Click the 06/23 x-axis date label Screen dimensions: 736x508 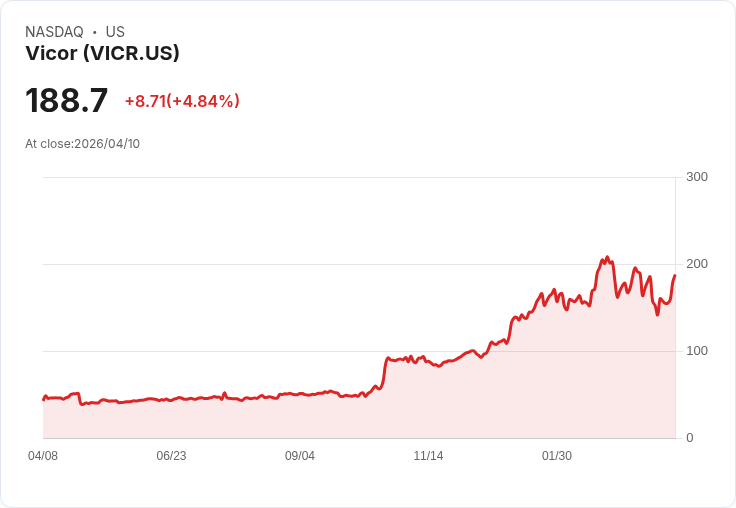coord(171,456)
